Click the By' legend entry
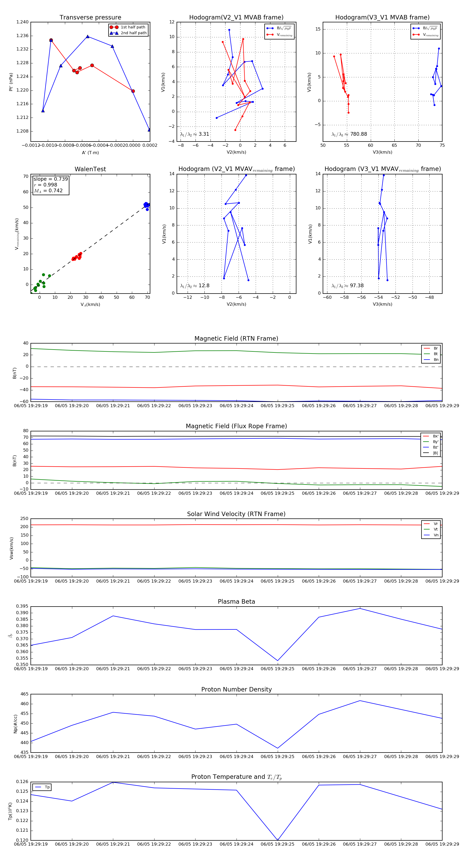 tap(431, 442)
